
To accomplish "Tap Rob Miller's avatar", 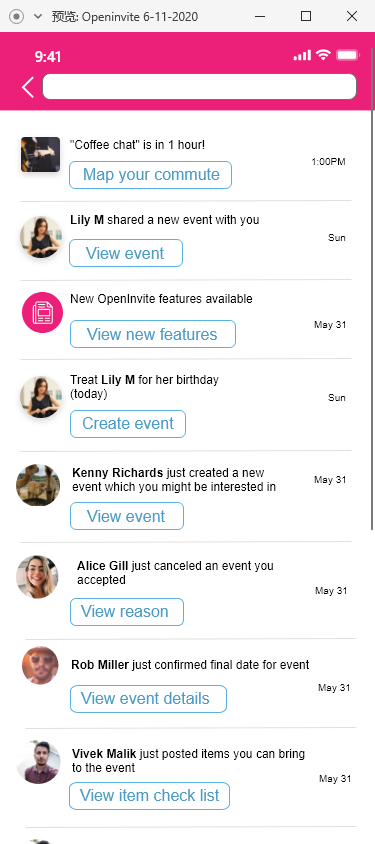I will pyautogui.click(x=40, y=666).
